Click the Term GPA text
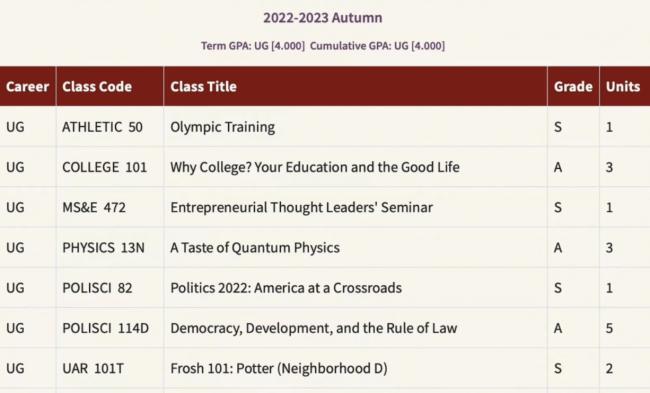The image size is (650, 393). pyautogui.click(x=253, y=46)
